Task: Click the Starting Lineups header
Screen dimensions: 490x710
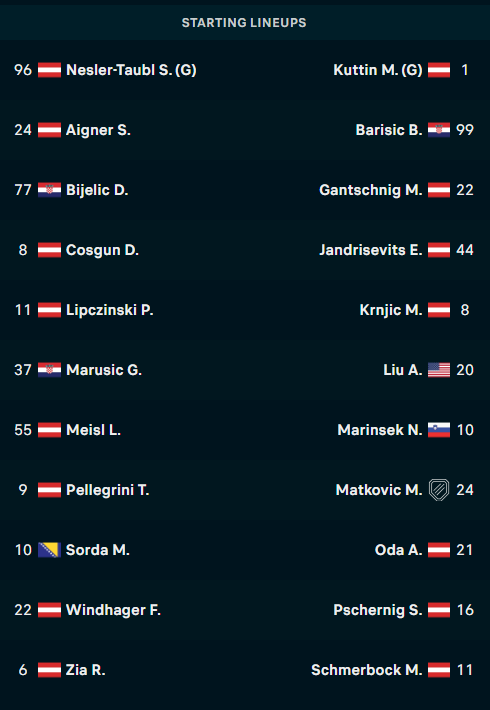Action: point(244,23)
